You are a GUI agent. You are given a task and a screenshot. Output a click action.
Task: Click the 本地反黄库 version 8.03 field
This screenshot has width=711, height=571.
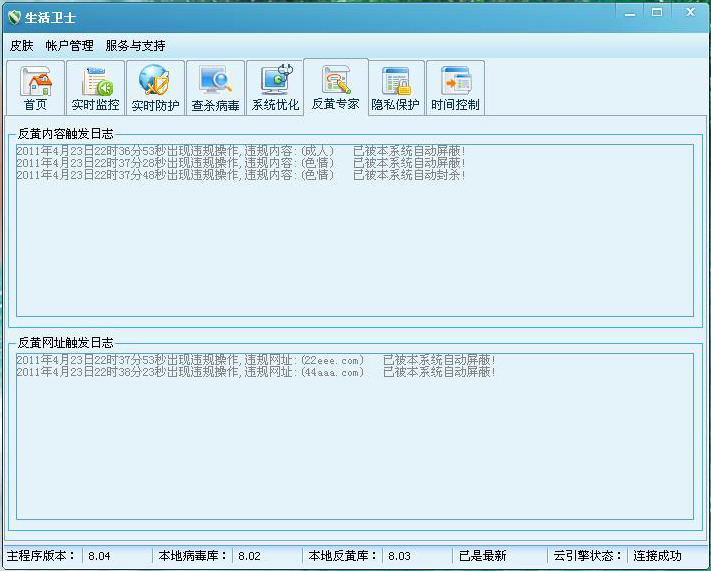coord(399,556)
